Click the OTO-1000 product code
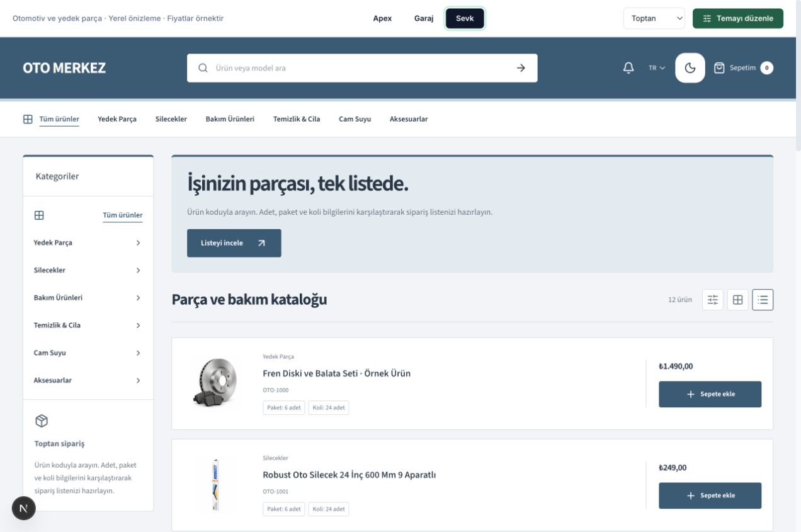The height and width of the screenshot is (532, 801). tap(275, 390)
